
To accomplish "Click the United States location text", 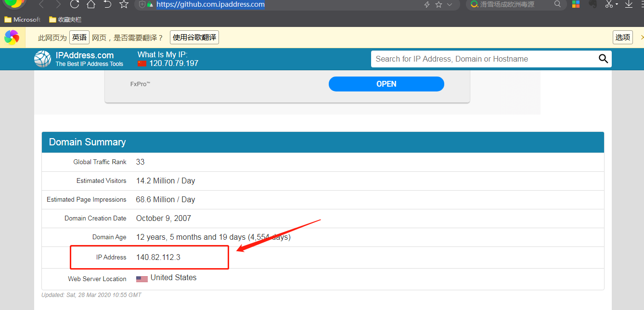I will [x=174, y=277].
